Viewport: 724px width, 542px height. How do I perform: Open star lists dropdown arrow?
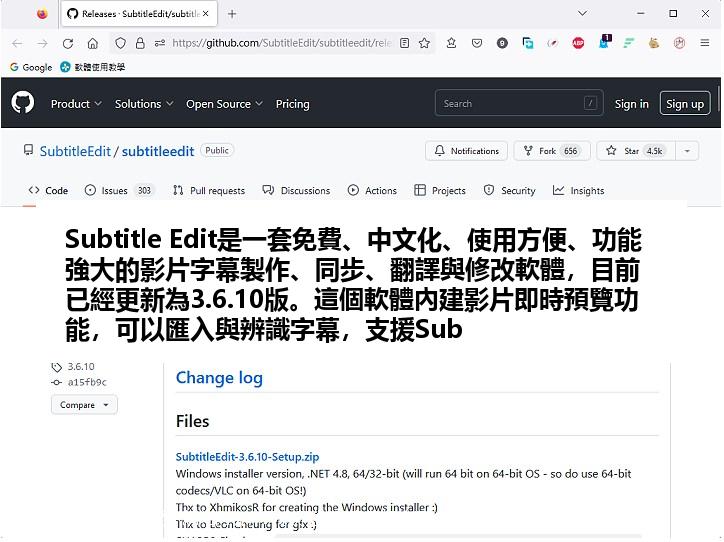[x=686, y=151]
